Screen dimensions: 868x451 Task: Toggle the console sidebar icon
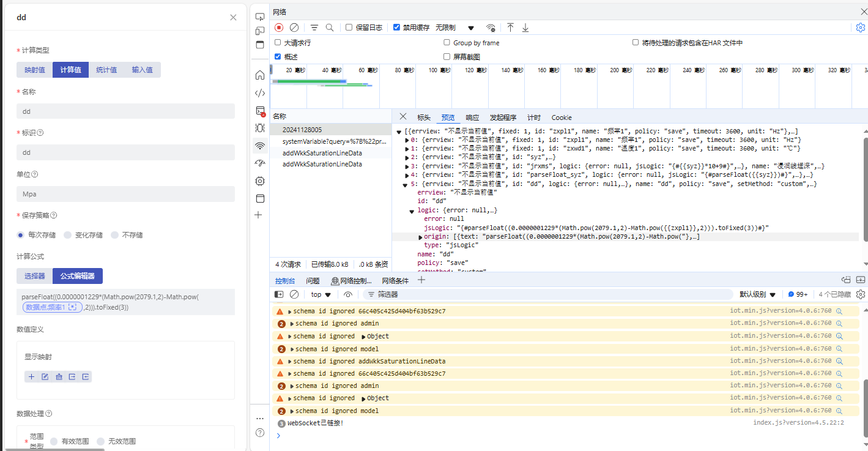[x=279, y=294]
